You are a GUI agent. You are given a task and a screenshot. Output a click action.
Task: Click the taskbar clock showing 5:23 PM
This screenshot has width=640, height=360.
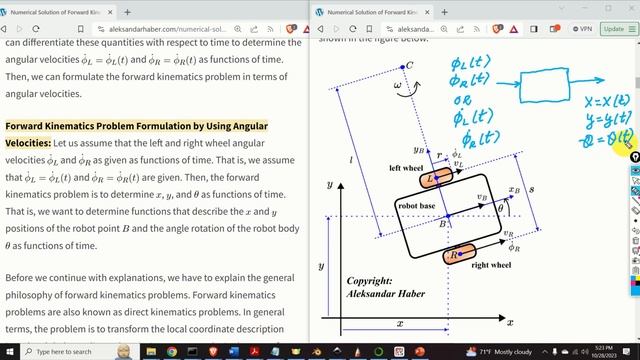pyautogui.click(x=604, y=351)
